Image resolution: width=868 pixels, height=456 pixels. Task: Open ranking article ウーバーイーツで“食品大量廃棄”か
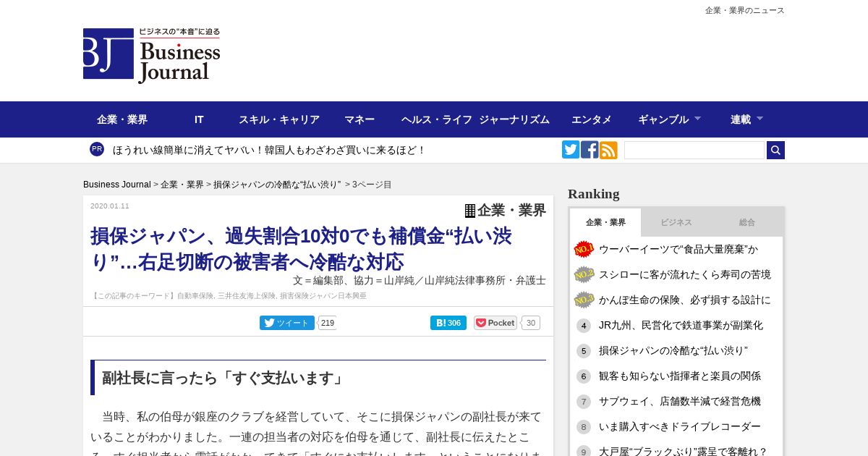click(x=678, y=249)
